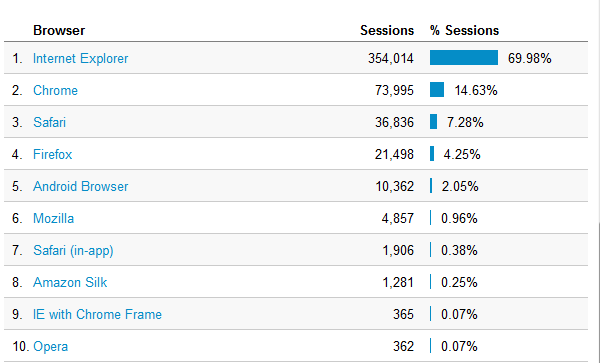This screenshot has width=600, height=363.
Task: Select the 4.25% Firefox sessions bar
Action: point(432,154)
